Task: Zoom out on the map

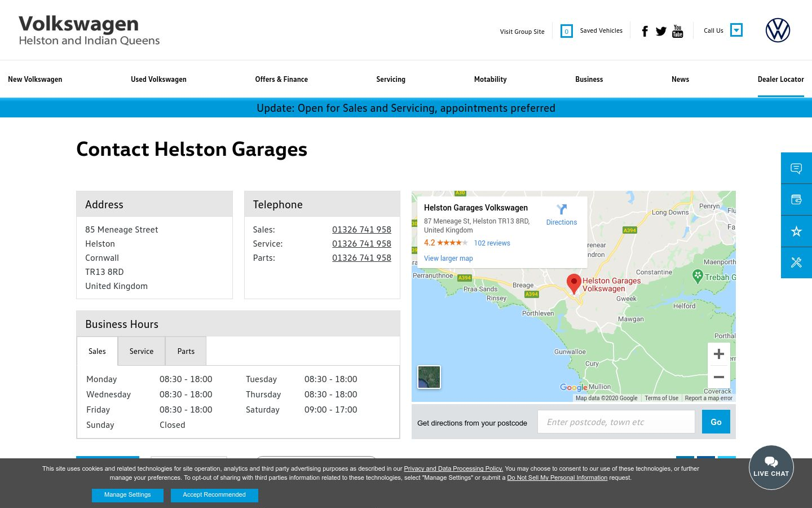Action: 719,377
